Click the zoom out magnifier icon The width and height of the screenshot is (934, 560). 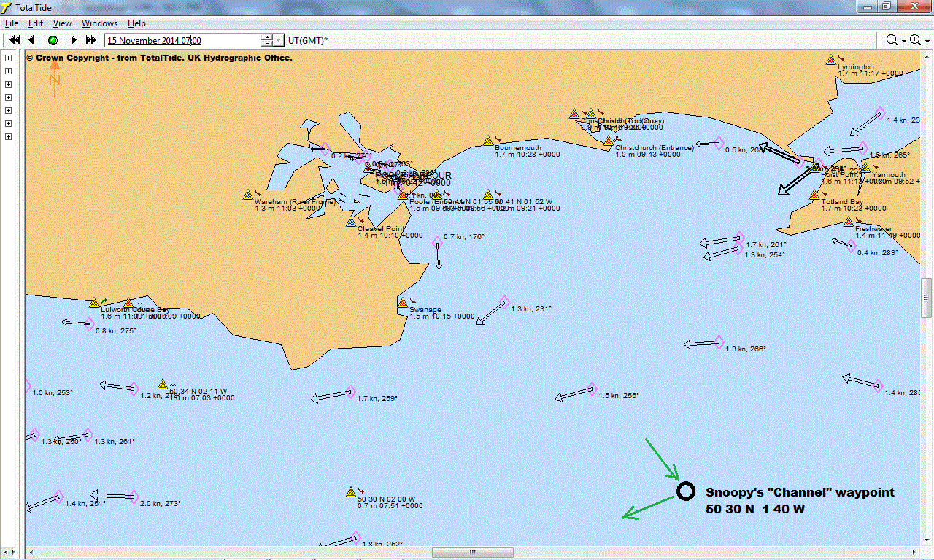(892, 40)
